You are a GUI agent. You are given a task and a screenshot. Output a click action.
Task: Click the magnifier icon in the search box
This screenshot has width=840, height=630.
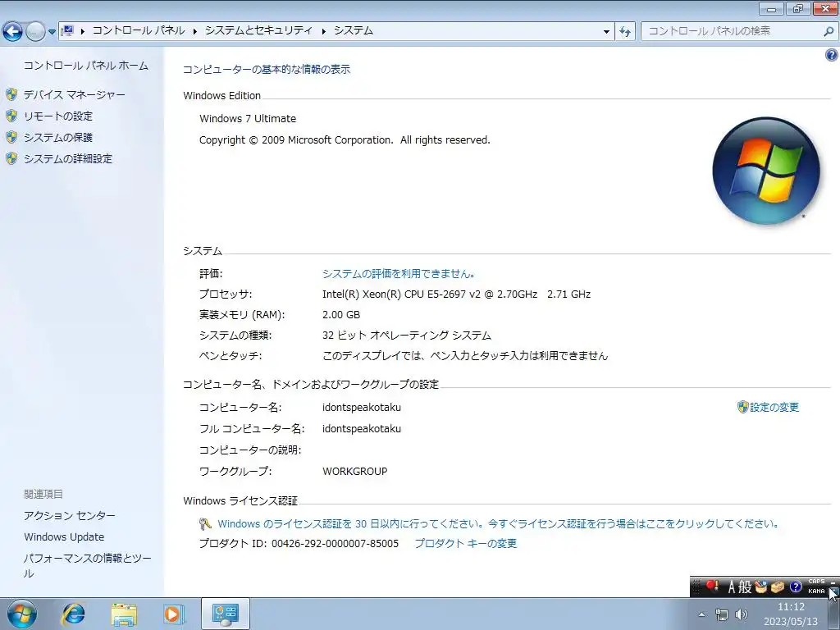pos(829,31)
